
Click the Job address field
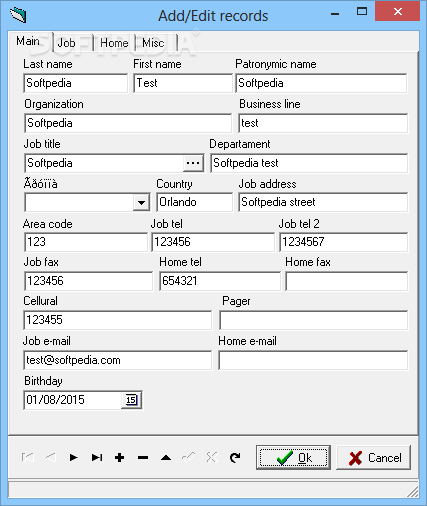pos(323,202)
